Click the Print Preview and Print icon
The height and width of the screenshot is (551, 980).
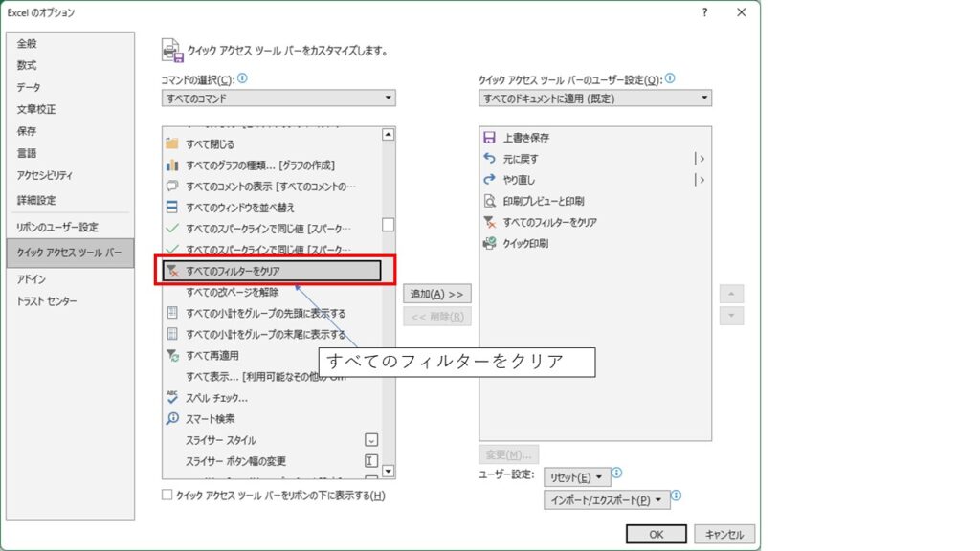[x=490, y=201]
